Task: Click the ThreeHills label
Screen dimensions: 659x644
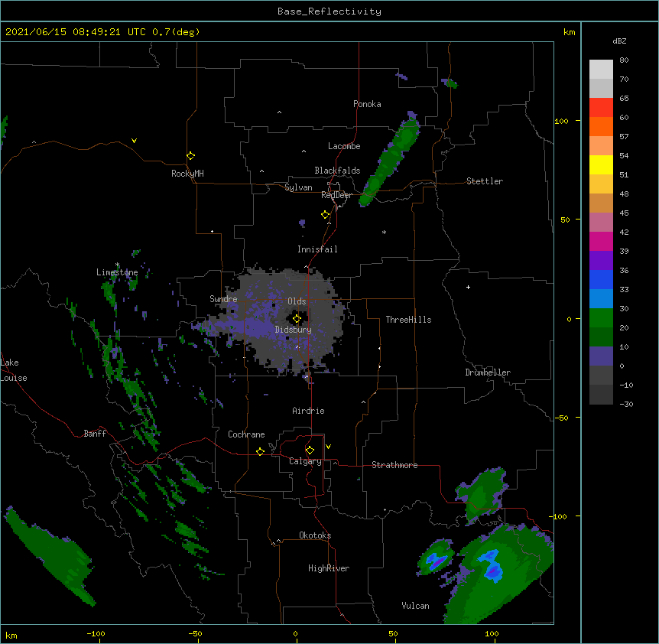Action: 408,320
